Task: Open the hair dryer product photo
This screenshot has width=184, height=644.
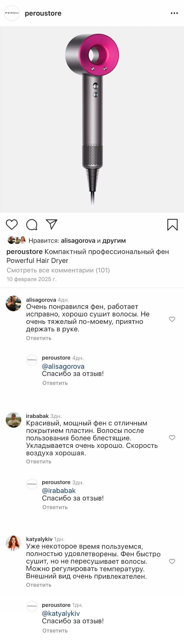Action: [x=92, y=119]
